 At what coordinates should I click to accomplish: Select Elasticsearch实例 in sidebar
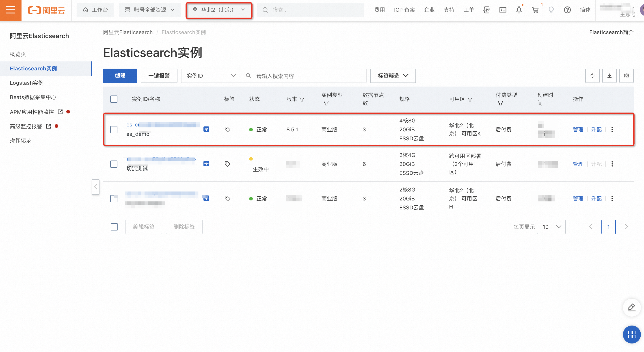click(x=33, y=69)
